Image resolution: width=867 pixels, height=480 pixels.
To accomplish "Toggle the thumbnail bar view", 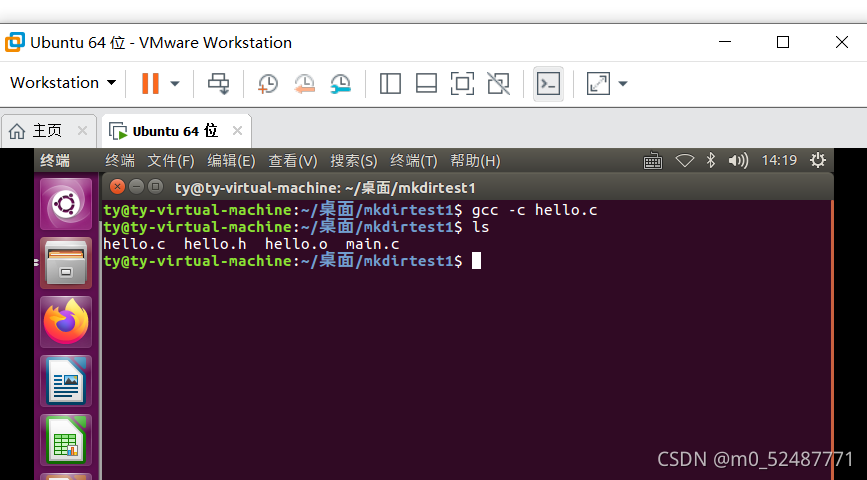I will click(426, 84).
